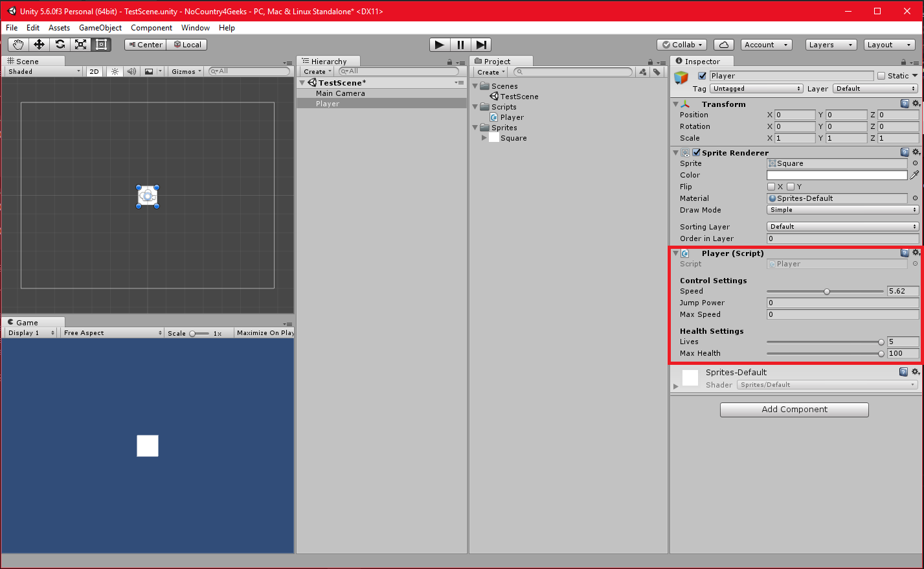Click the Player GameObject cube icon
Image resolution: width=924 pixels, height=569 pixels.
(681, 78)
